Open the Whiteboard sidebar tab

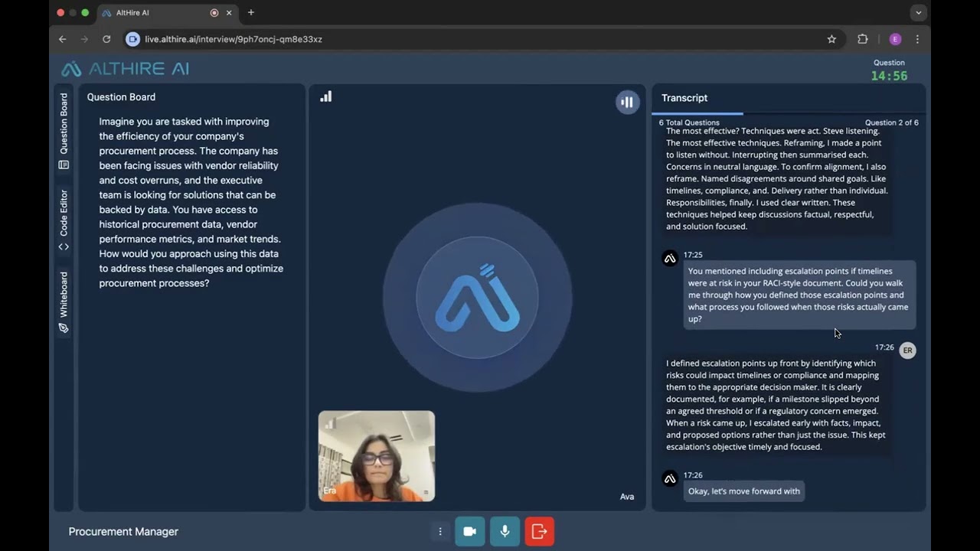64,302
